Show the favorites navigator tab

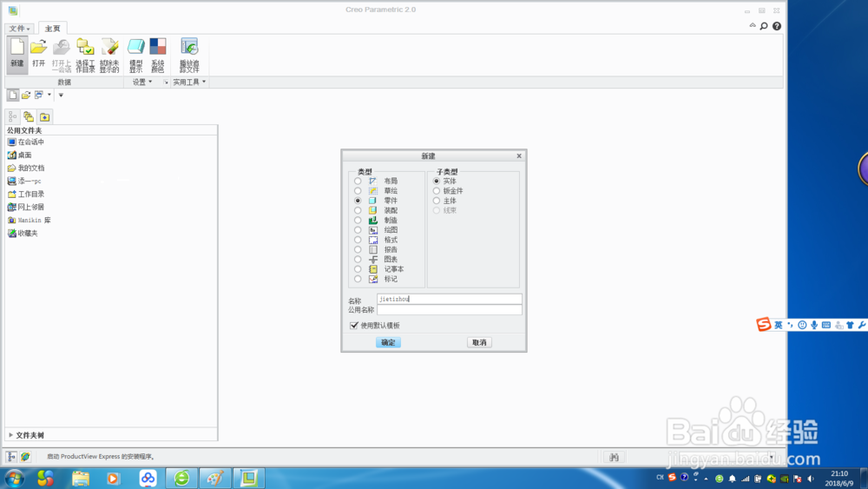pos(44,117)
